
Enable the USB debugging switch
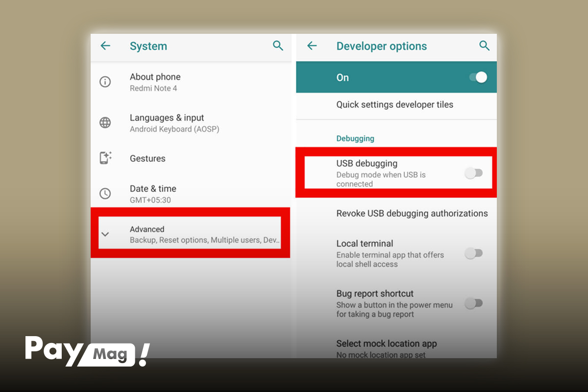474,173
